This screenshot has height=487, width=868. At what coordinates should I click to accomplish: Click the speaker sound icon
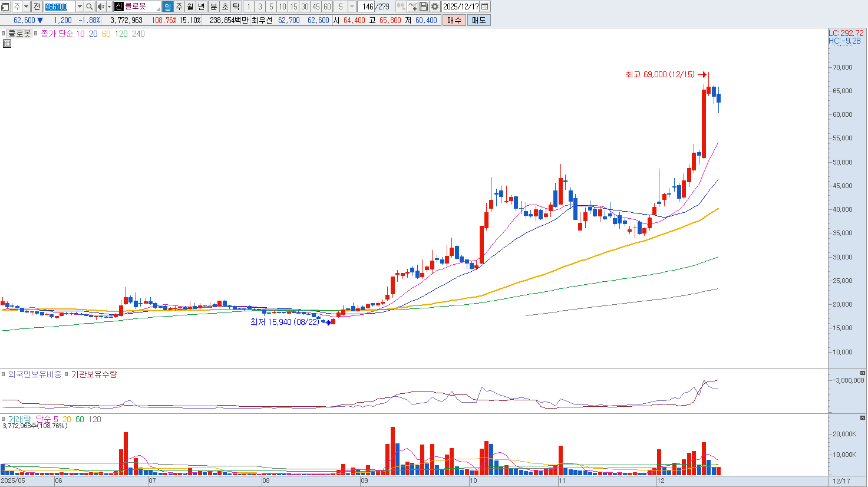(x=100, y=6)
